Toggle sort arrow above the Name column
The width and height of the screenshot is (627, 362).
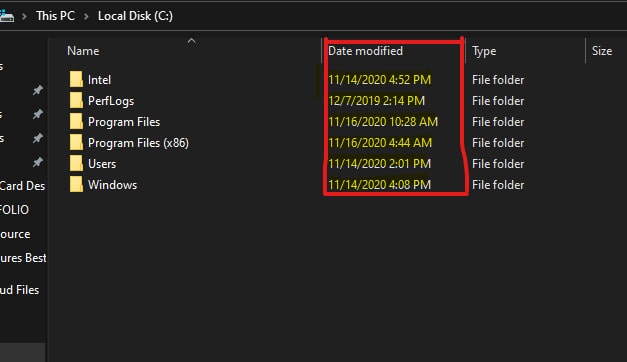[192, 41]
